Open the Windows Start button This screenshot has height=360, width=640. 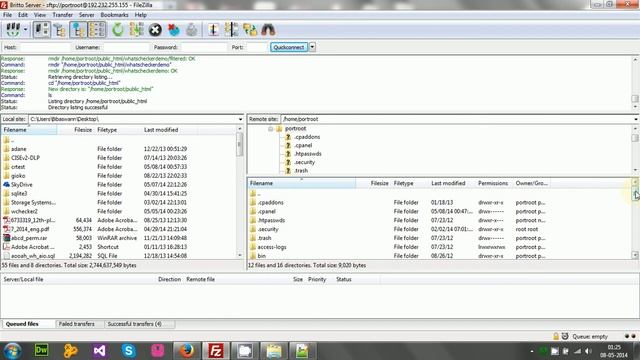point(13,351)
